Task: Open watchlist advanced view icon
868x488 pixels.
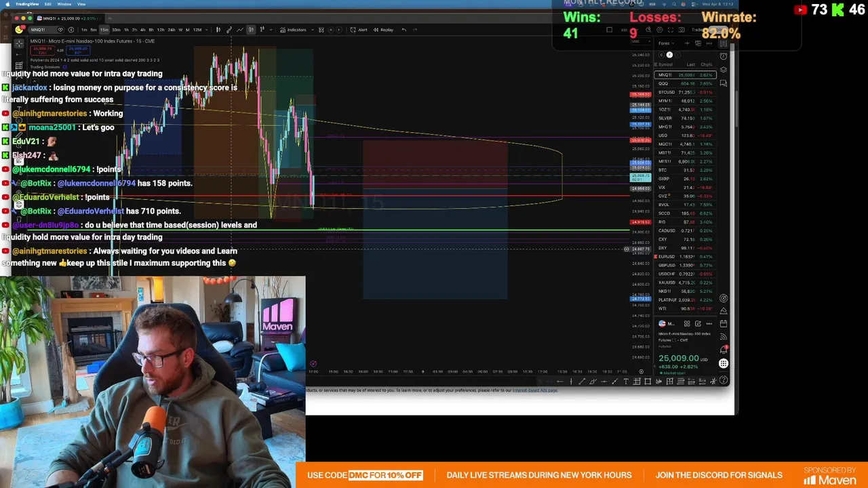Action: pyautogui.click(x=698, y=43)
